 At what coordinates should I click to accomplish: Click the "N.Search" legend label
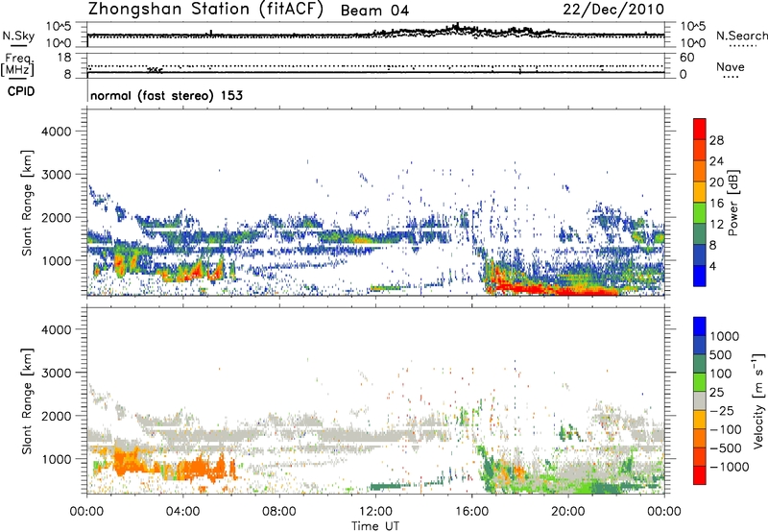click(x=741, y=36)
